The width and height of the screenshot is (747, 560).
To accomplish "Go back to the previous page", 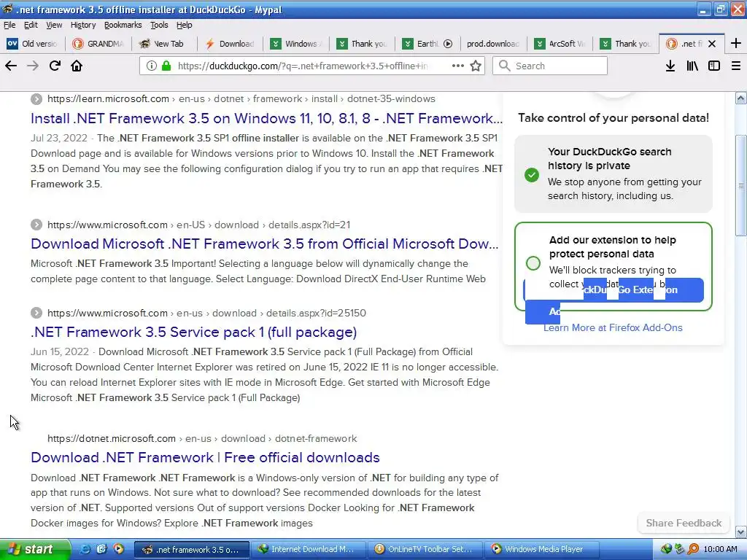I will [x=11, y=66].
